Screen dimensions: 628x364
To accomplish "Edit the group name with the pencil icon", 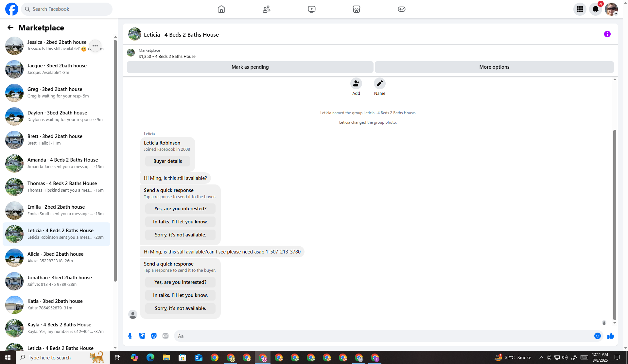I will (379, 84).
